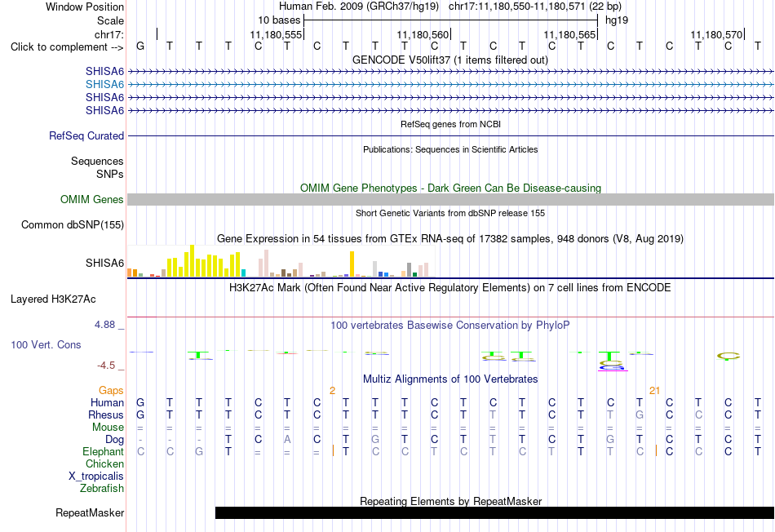Select the Scale label on the left
This screenshot has height=532, width=775.
click(x=110, y=20)
